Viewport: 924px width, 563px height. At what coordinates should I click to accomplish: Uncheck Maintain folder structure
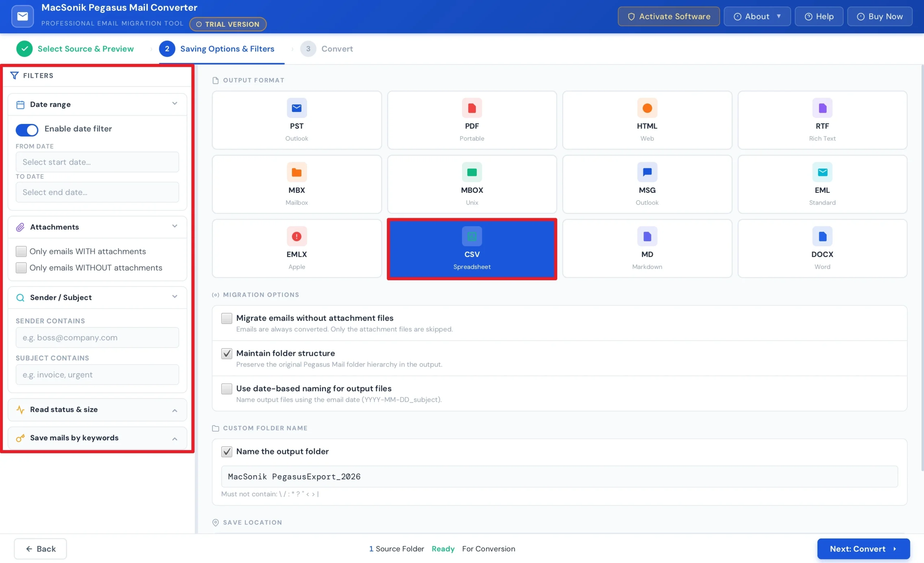point(227,353)
